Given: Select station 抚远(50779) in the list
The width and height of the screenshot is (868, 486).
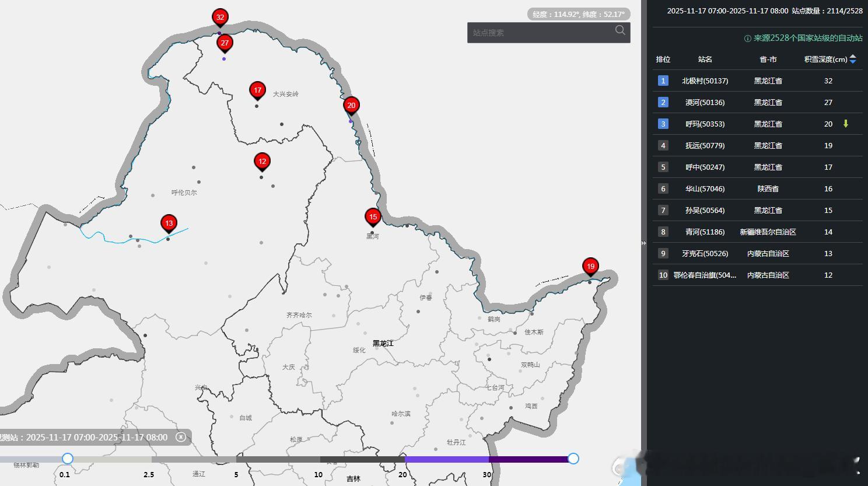Looking at the screenshot, I should (705, 146).
